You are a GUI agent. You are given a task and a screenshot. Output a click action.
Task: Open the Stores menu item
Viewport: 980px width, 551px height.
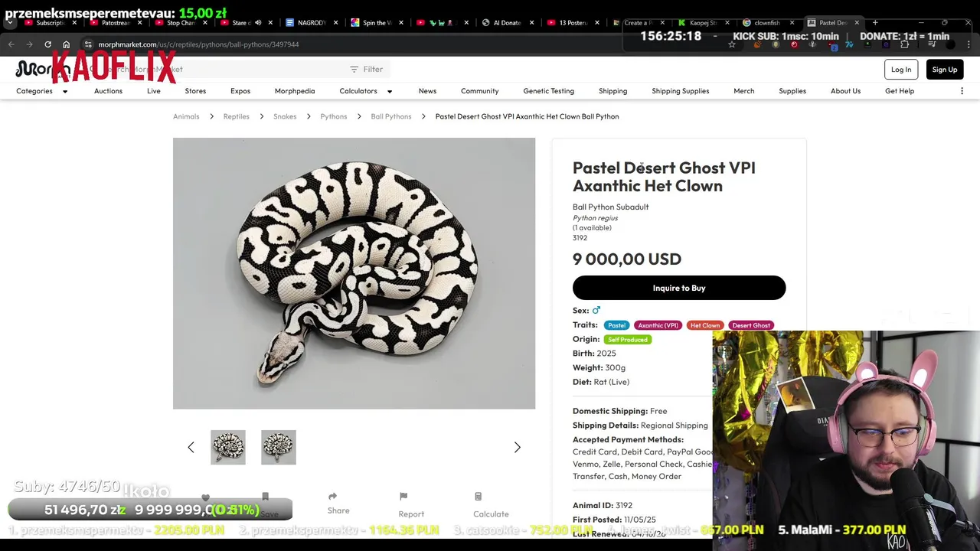195,91
